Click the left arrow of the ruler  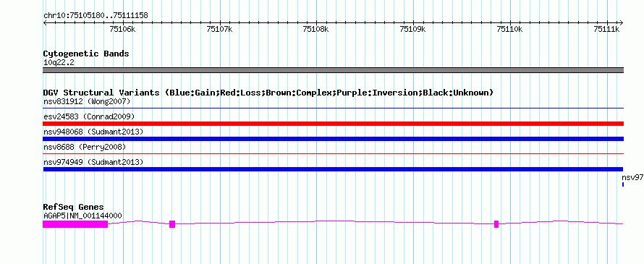(x=45, y=22)
